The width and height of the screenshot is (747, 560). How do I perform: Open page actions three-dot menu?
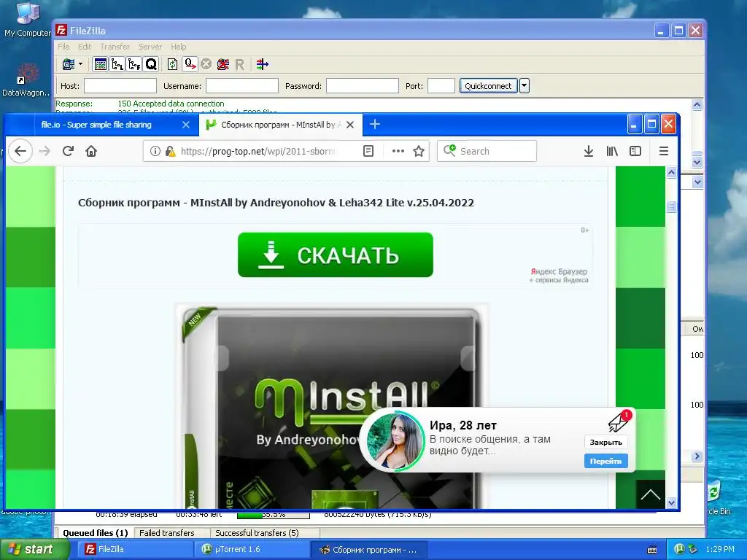[x=398, y=151]
